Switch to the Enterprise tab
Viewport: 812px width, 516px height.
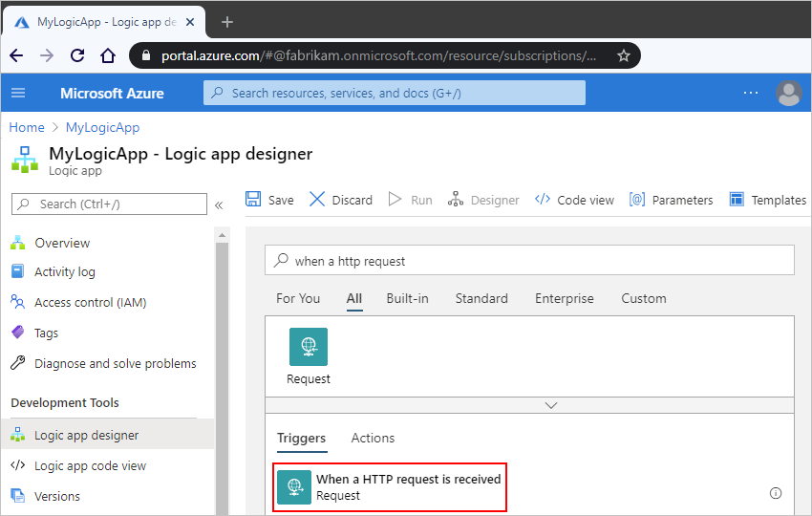(x=564, y=298)
